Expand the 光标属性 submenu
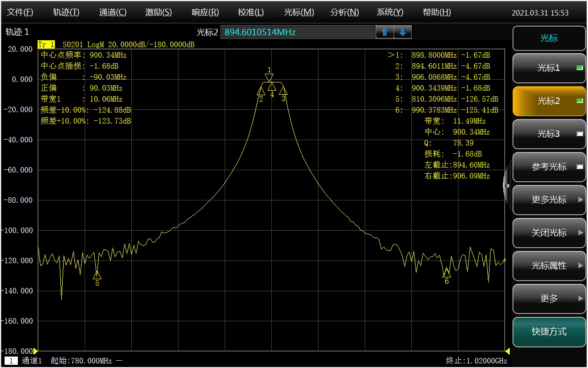 (x=549, y=266)
